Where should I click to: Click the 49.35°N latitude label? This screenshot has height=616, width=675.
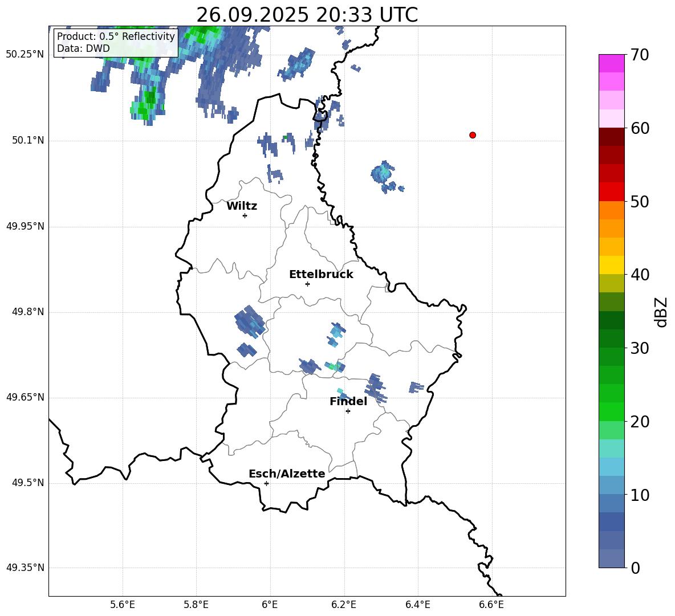coord(25,568)
